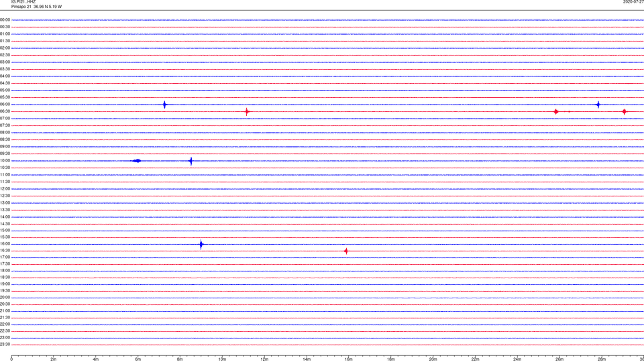Click the 'Pinsapo 21 36.96 N 5.19 W' header
This screenshot has width=644, height=362.
tap(36, 7)
